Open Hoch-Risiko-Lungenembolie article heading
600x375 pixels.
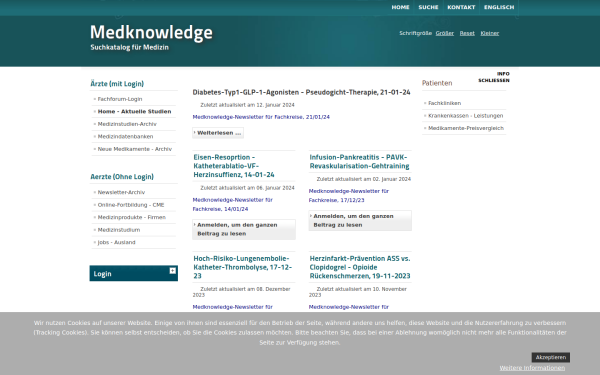tap(242, 267)
